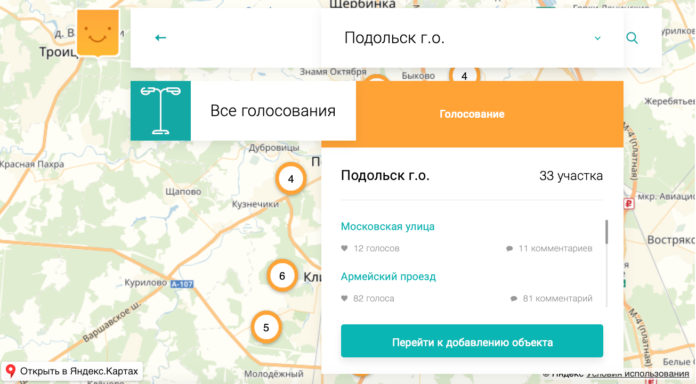
Task: Click Открыть в Яндекс.Картах button
Action: click(72, 371)
